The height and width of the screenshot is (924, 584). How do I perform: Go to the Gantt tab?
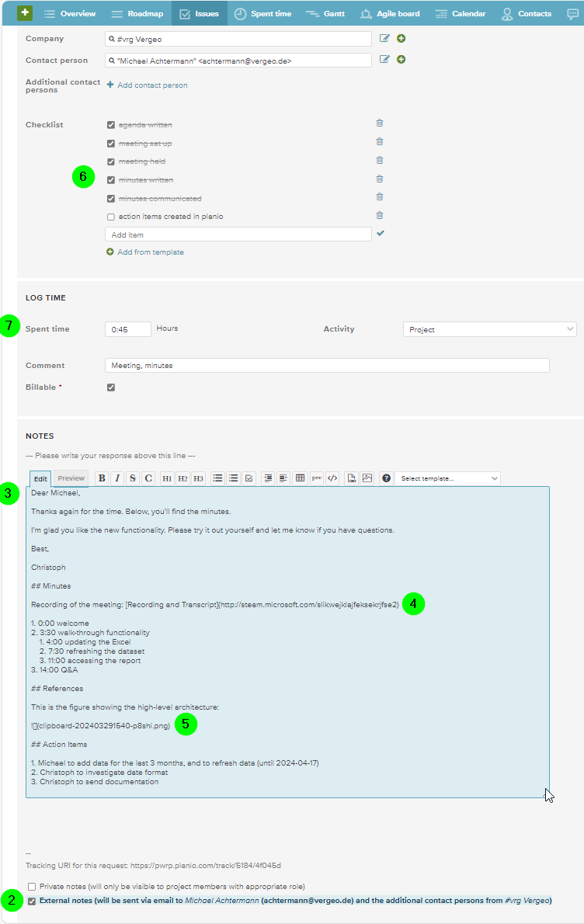coord(325,13)
